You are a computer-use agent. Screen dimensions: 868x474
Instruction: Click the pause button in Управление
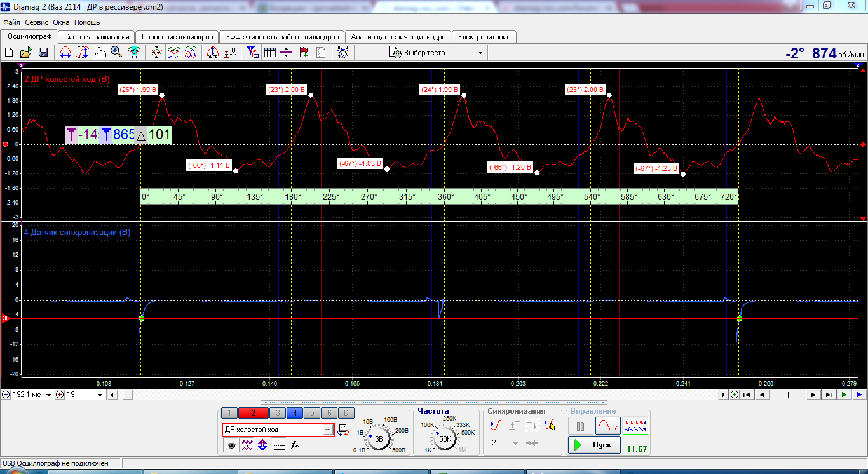[580, 426]
